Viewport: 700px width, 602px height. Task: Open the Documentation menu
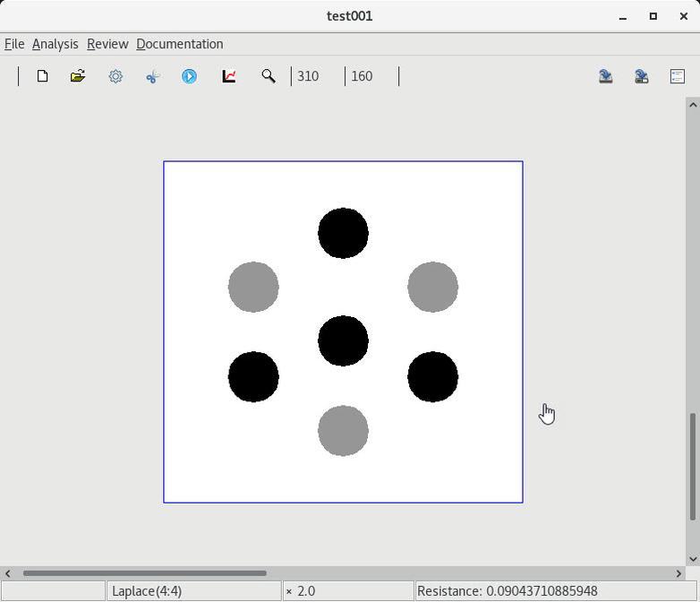click(x=180, y=44)
